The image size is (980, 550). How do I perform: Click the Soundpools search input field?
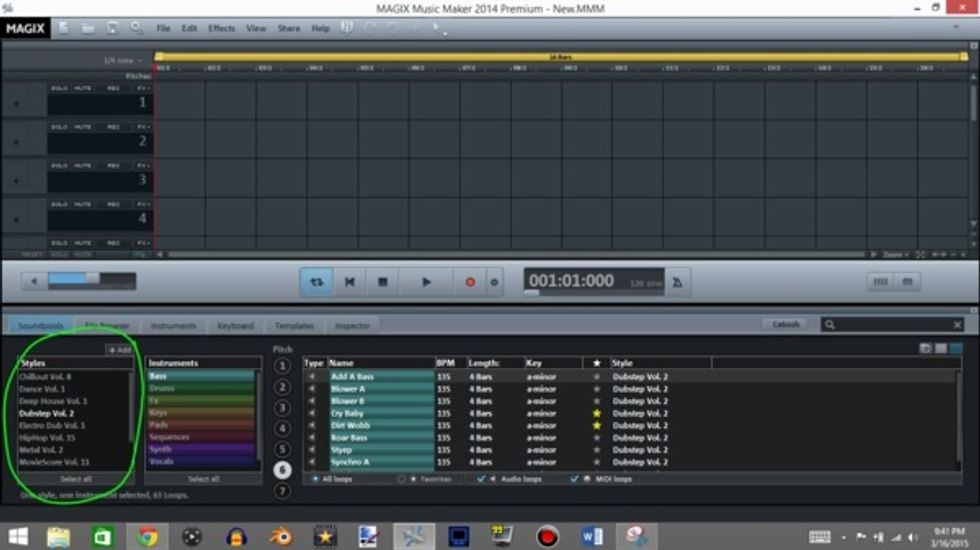coord(894,324)
